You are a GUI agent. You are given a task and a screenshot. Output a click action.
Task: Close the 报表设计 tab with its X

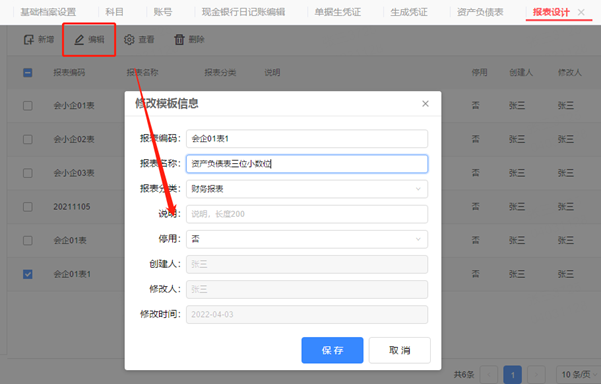point(581,12)
